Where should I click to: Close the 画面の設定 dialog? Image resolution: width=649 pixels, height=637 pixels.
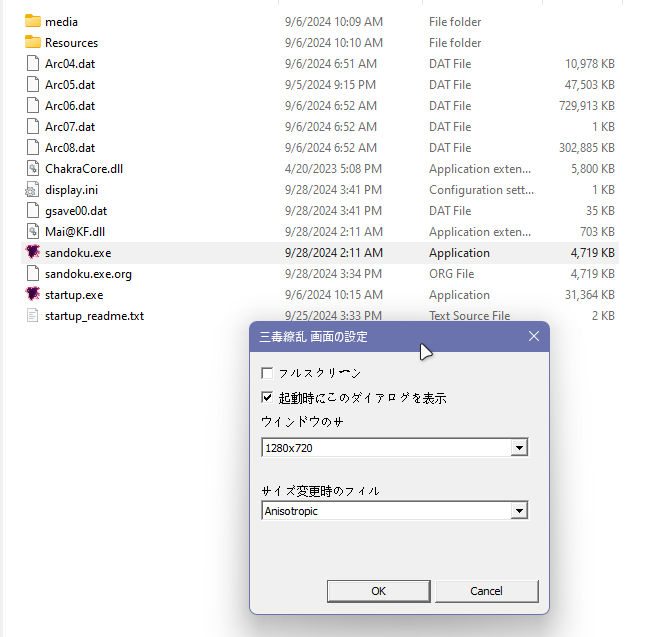533,337
